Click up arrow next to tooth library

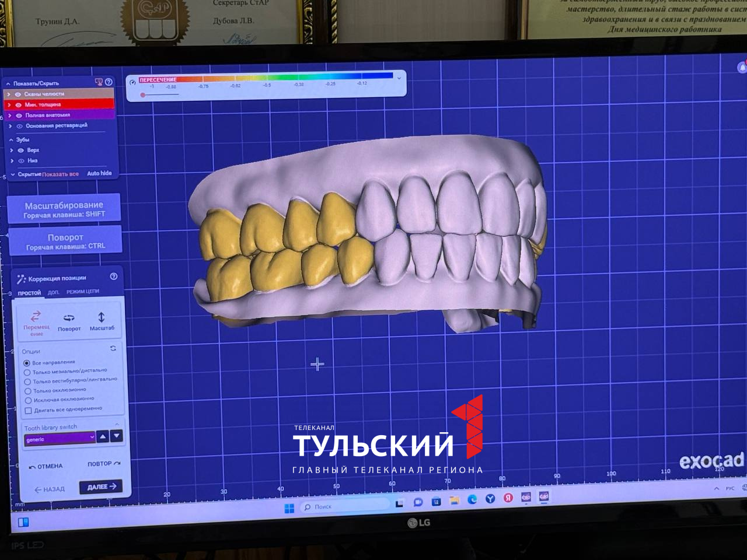(x=103, y=436)
